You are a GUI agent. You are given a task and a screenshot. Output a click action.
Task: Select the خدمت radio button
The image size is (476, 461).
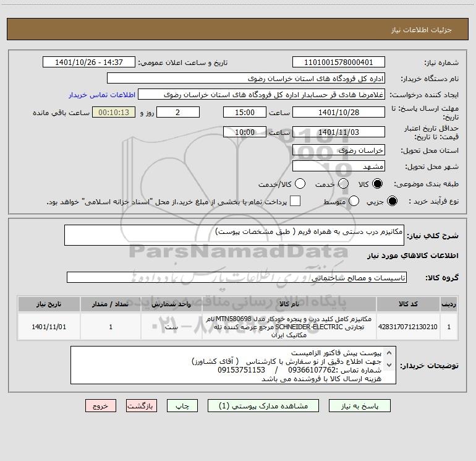tap(343, 184)
